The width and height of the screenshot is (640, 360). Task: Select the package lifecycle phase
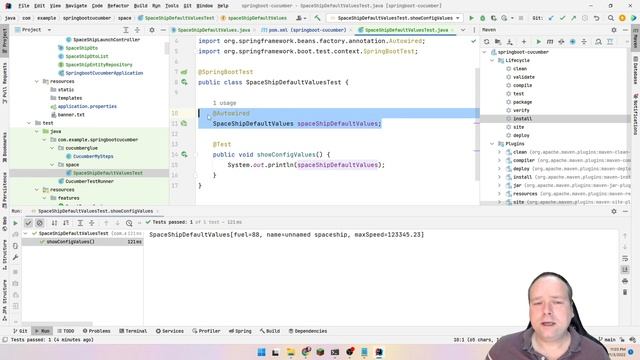(x=522, y=102)
